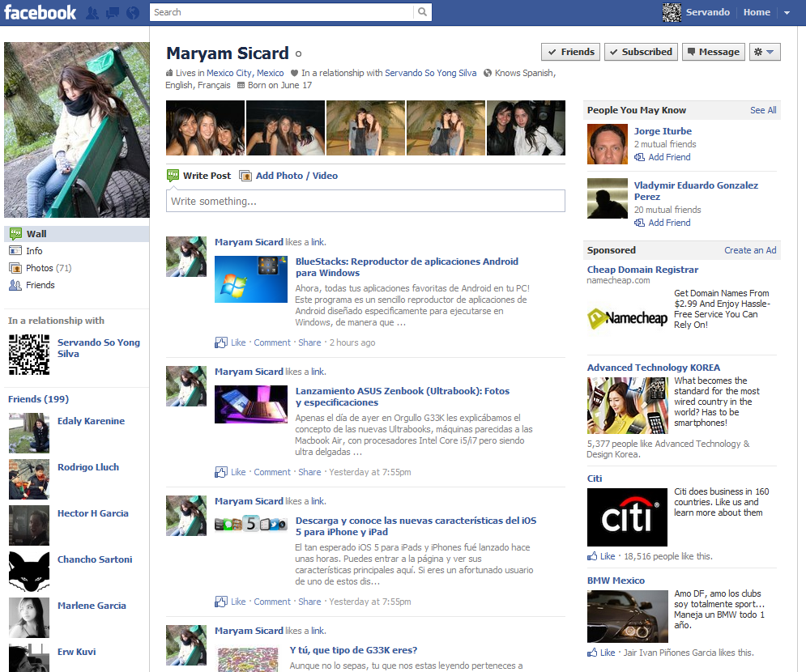This screenshot has width=806, height=672.
Task: Open notifications globe icon
Action: click(133, 13)
